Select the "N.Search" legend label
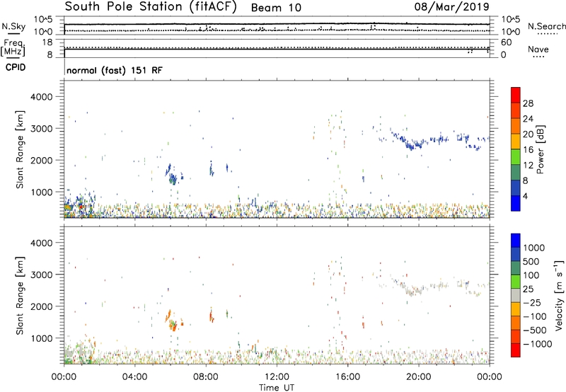 click(x=547, y=26)
